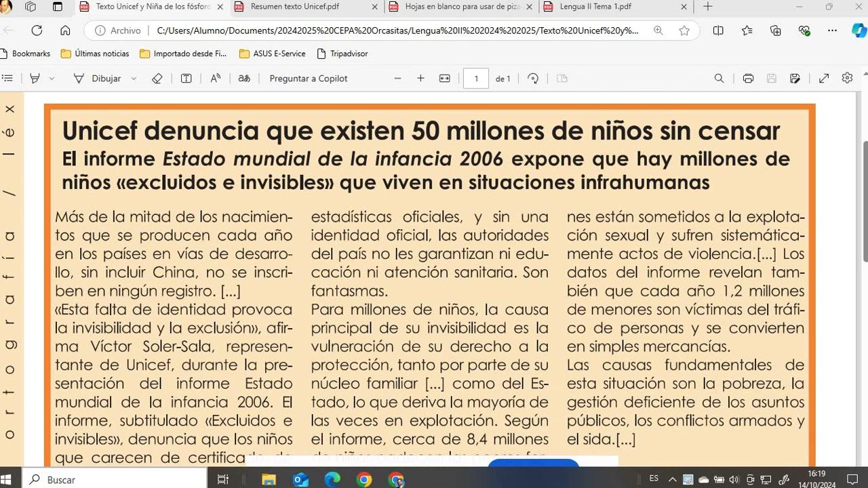Click the rotate page icon
Screen dimensions: 868x488
pos(533,79)
